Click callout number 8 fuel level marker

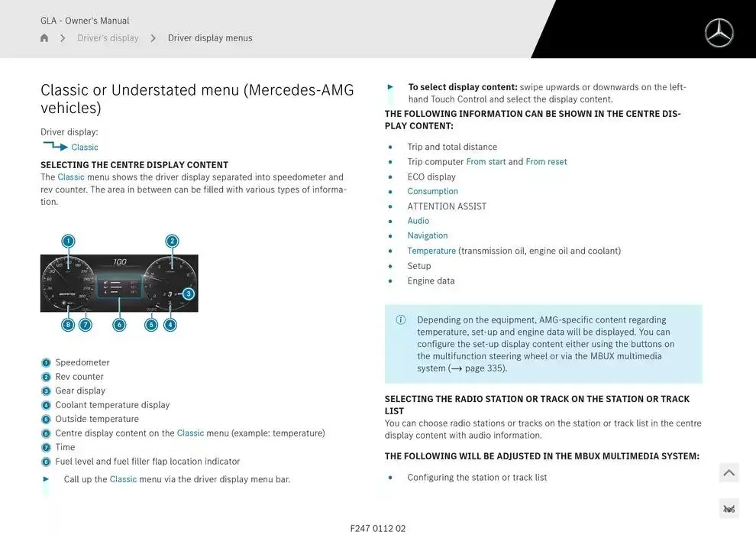68,325
